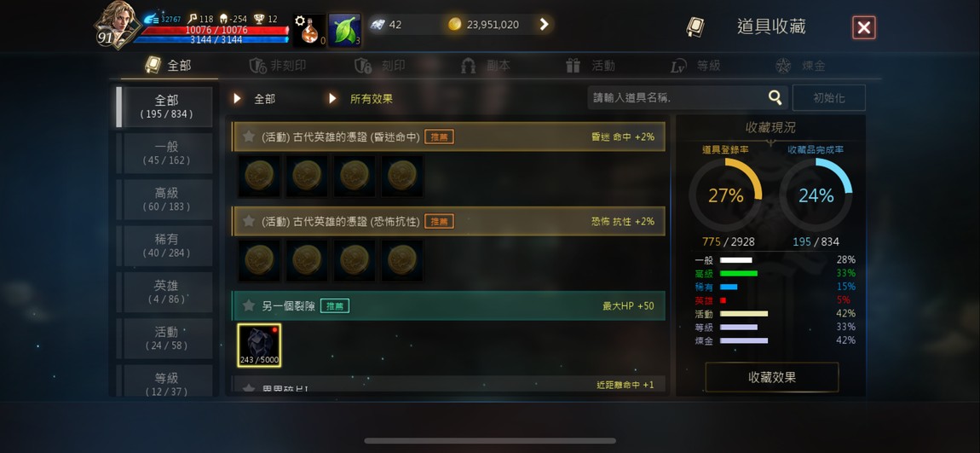
Task: Toggle star on 古代英雄的憑證 (昏迷命中)
Action: [x=249, y=136]
